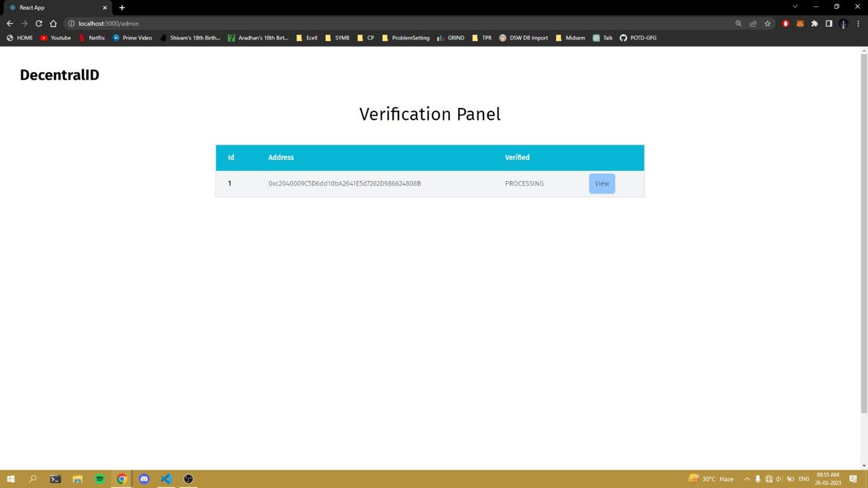The height and width of the screenshot is (488, 868).
Task: Open Visual Studio Code from the taskbar
Action: click(166, 479)
